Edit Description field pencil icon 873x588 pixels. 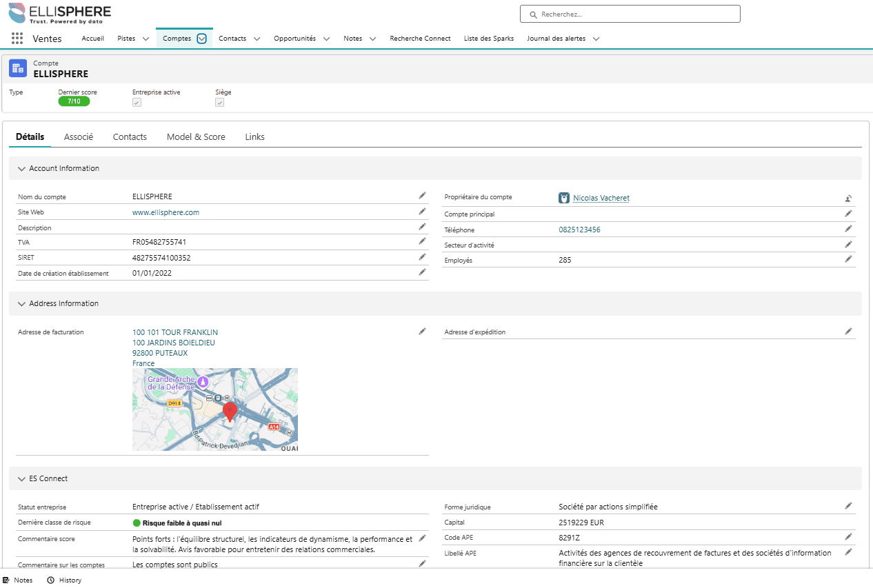422,226
